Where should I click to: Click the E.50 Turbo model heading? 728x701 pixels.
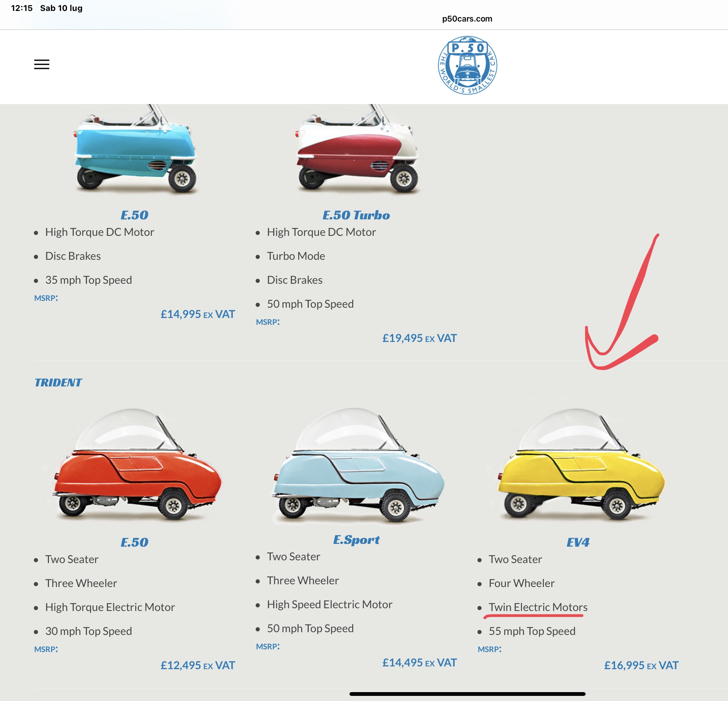coord(356,215)
